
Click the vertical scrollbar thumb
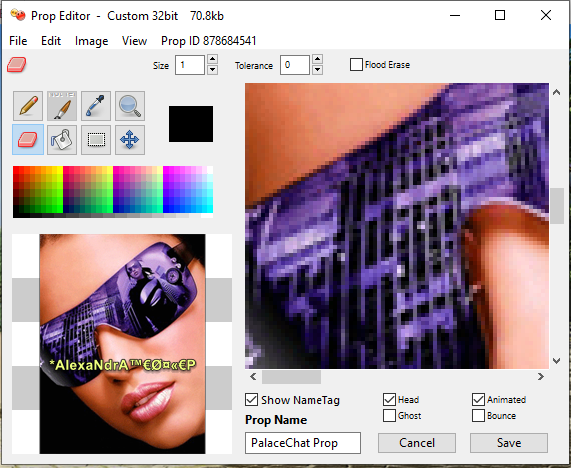coord(557,206)
